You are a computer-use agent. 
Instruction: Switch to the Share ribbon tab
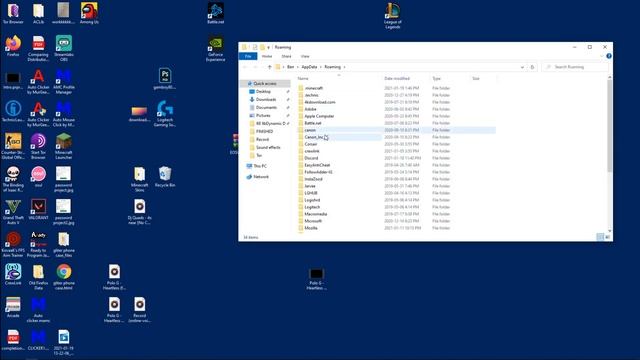[287, 56]
